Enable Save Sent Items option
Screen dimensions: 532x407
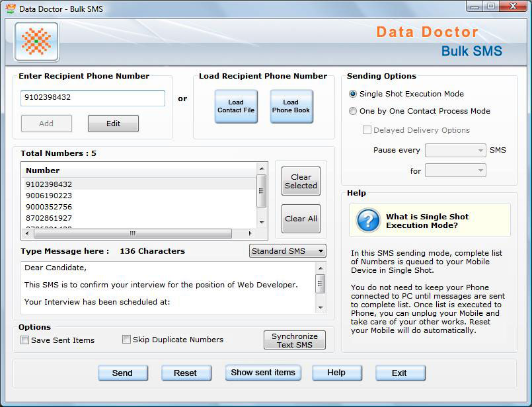24,340
